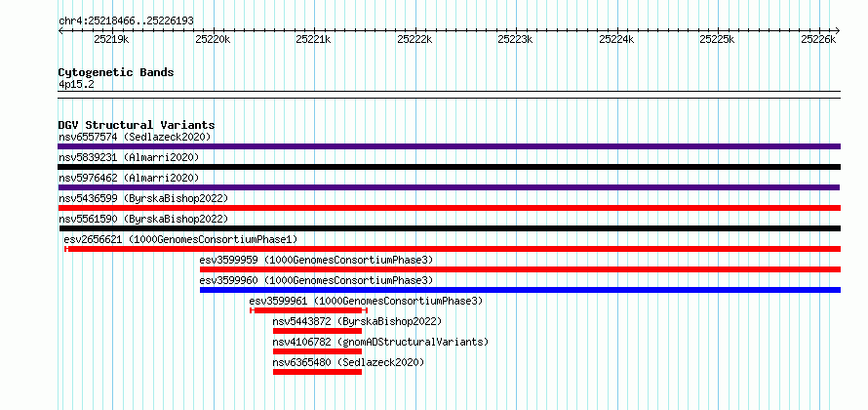Open the nsv5976462 (Almarri2020) label
Image resolution: width=868 pixels, height=410 pixels.
pos(129,178)
